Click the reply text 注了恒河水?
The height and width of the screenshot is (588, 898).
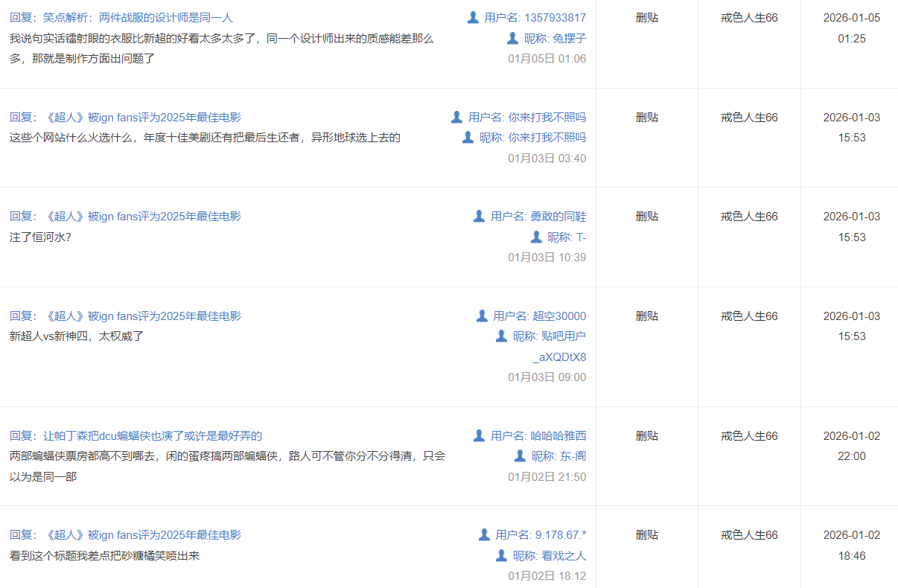pyautogui.click(x=40, y=237)
